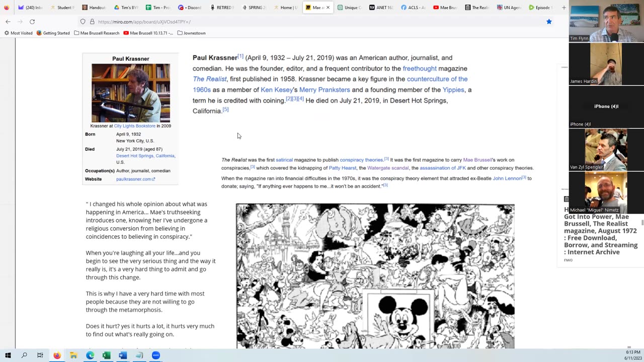Click the freethought link
Image resolution: width=644 pixels, height=362 pixels.
(419, 68)
